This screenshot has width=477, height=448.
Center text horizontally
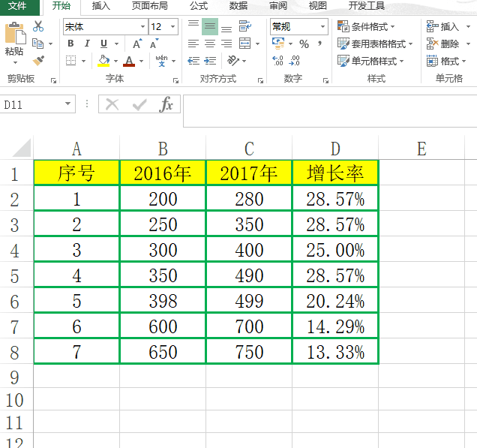209,44
